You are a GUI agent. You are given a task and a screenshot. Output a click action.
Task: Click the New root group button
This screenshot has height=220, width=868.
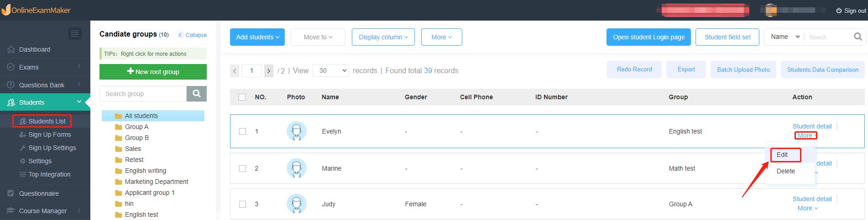pos(153,72)
